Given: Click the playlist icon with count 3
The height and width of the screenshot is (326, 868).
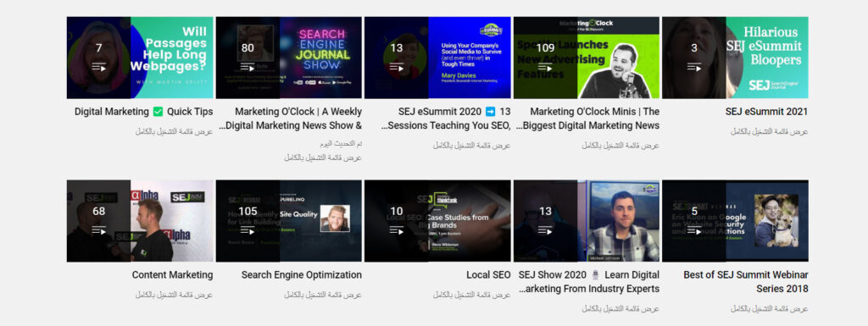Looking at the screenshot, I should pos(694,68).
